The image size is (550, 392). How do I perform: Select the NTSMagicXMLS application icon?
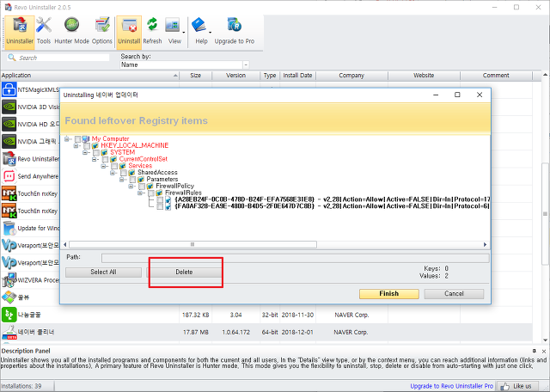tap(9, 90)
